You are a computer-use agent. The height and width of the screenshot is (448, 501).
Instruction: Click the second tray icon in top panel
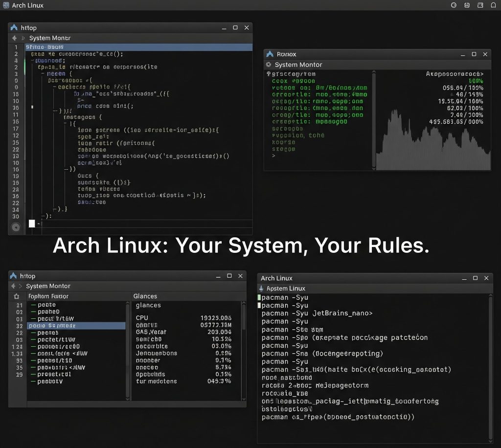[467, 5]
